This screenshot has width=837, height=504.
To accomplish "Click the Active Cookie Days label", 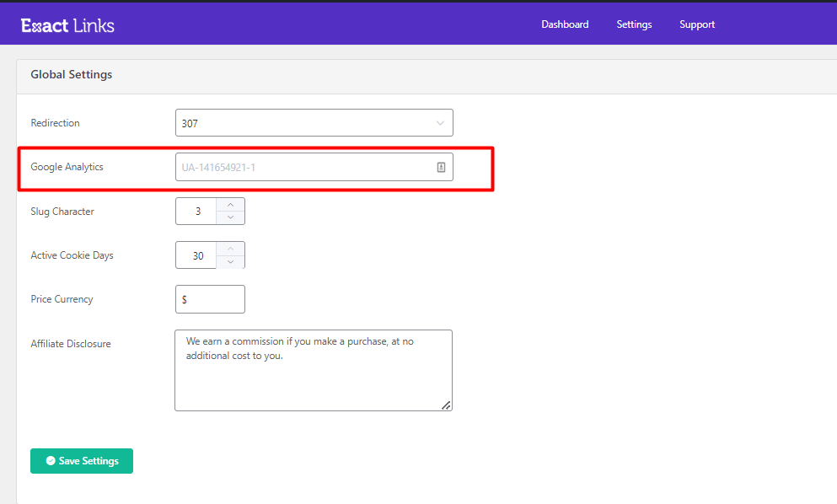I will pyautogui.click(x=72, y=255).
